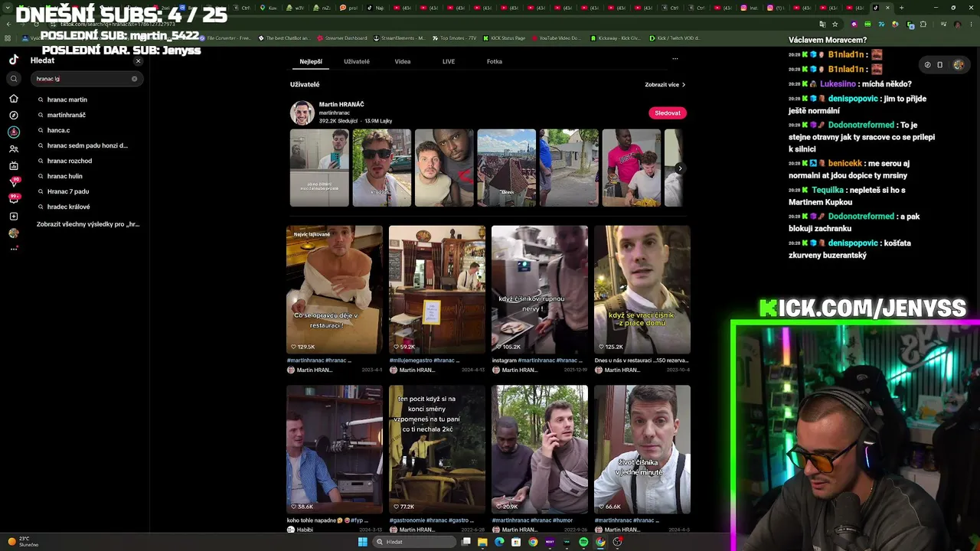The height and width of the screenshot is (551, 980).
Task: Open Microsoft Edge from the taskbar
Action: coord(499,542)
